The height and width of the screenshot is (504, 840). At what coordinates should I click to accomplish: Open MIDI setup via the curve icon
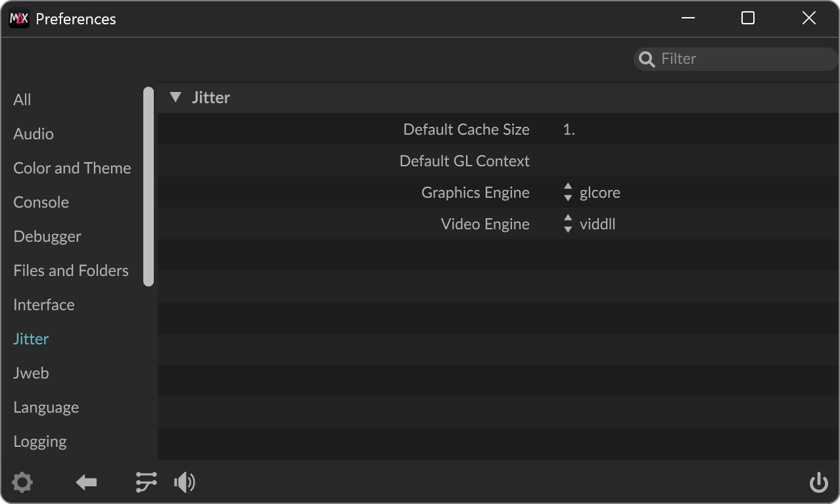[145, 482]
